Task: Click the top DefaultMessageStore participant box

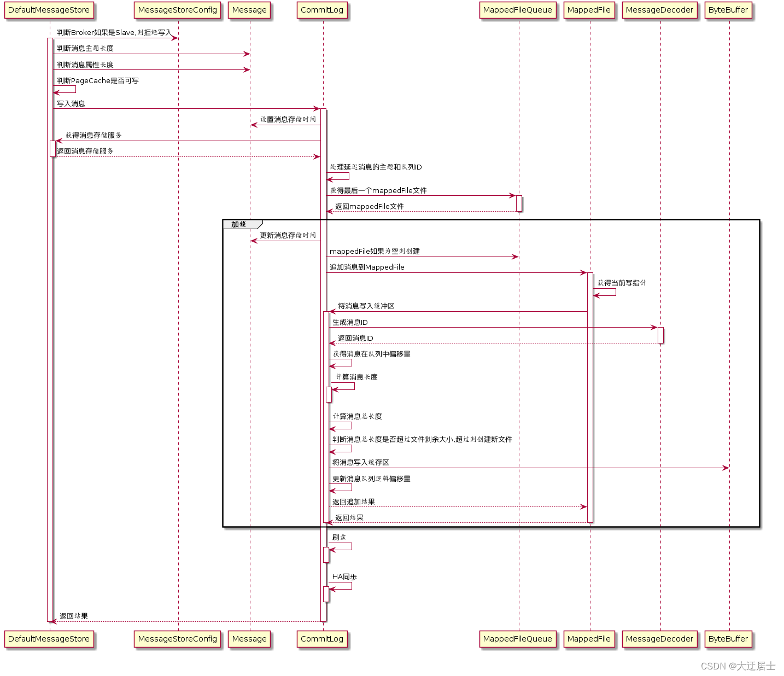Action: (x=49, y=10)
